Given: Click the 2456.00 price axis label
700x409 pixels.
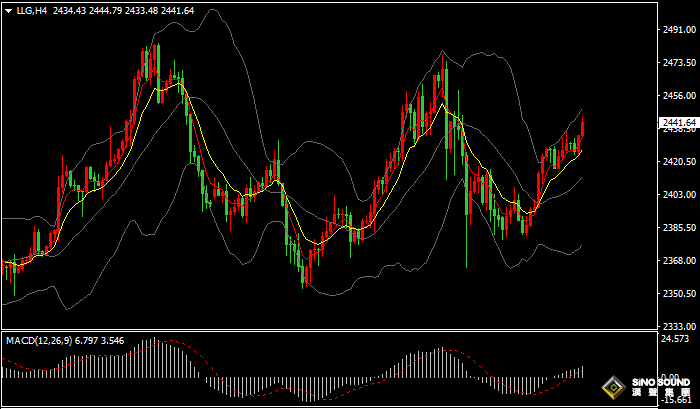Looking at the screenshot, I should point(678,96).
